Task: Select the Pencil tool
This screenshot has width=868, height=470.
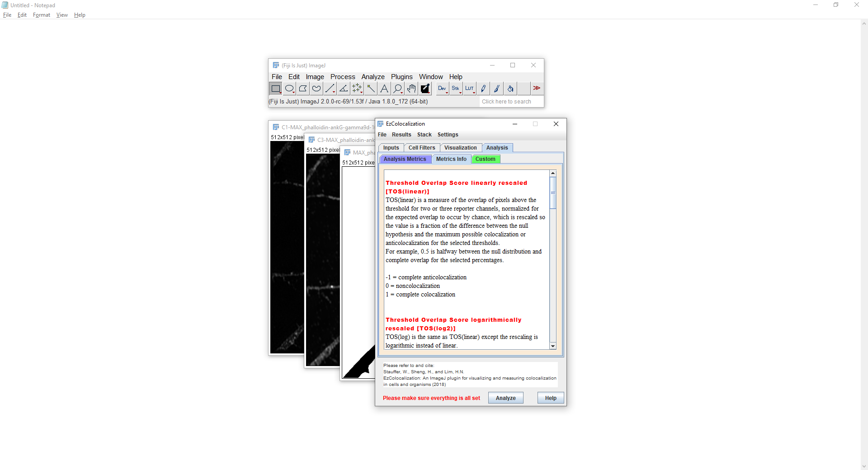Action: point(483,89)
